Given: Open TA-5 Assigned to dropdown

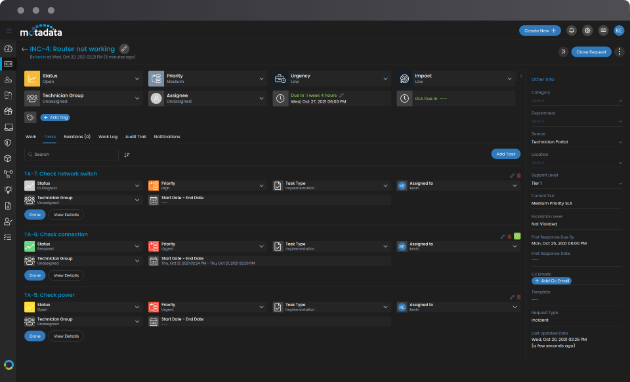Looking at the screenshot, I should (458, 307).
